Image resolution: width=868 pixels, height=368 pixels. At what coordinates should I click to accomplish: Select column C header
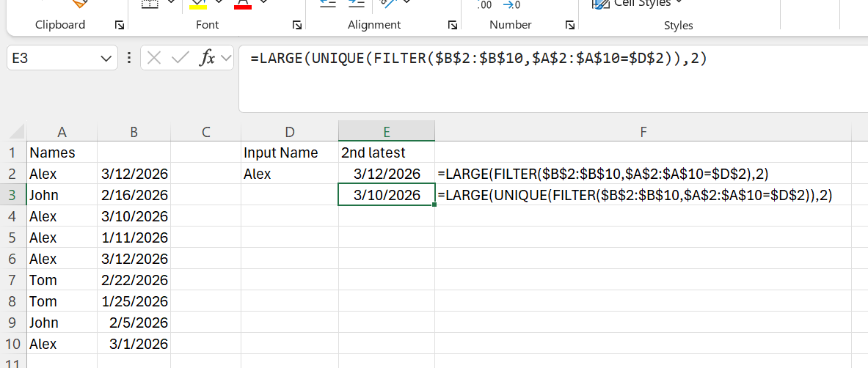coord(206,132)
